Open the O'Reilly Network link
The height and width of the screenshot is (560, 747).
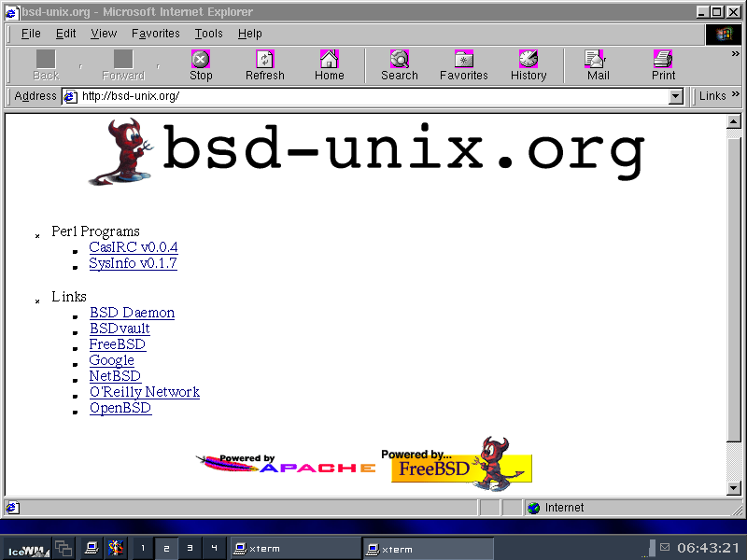145,392
